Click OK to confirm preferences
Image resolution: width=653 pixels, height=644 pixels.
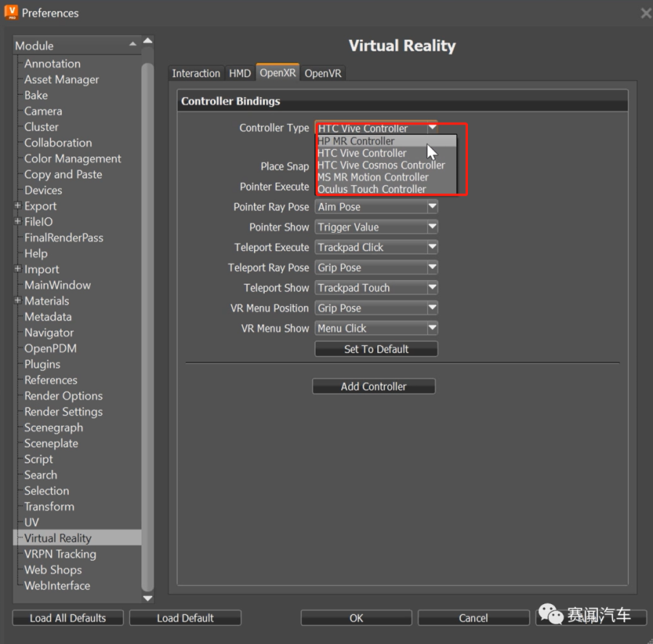click(356, 618)
